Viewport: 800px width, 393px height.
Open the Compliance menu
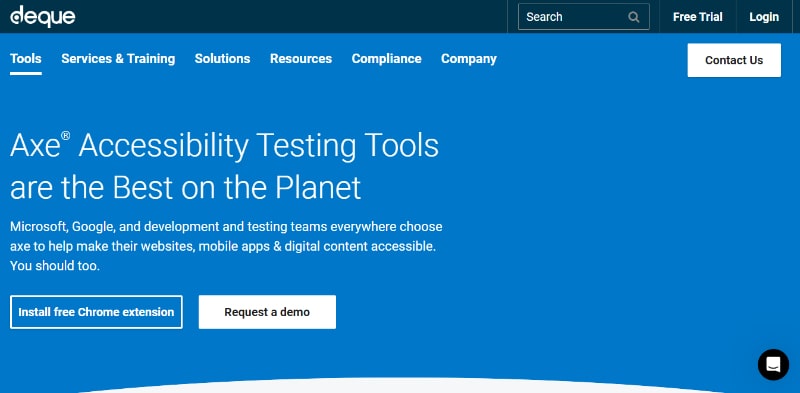point(386,59)
